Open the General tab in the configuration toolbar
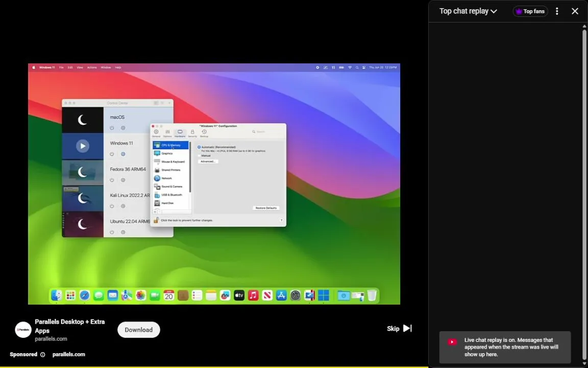588x368 pixels. coord(156,133)
